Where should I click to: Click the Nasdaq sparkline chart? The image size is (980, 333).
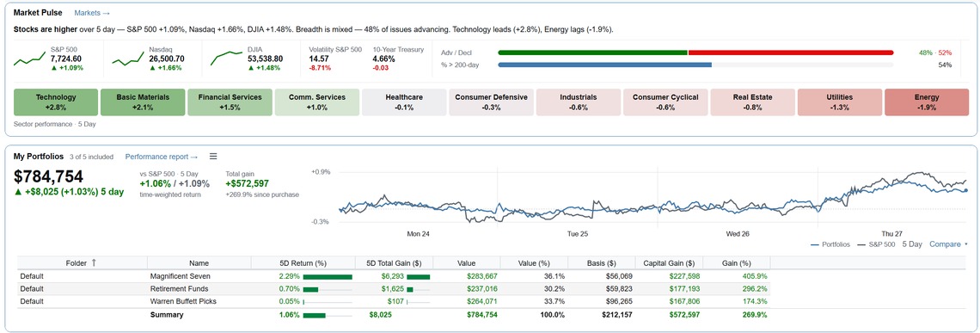pos(127,59)
